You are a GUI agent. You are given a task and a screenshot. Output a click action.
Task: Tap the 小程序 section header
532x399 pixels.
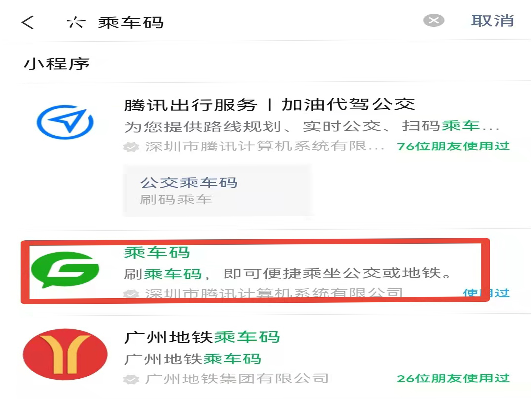57,64
